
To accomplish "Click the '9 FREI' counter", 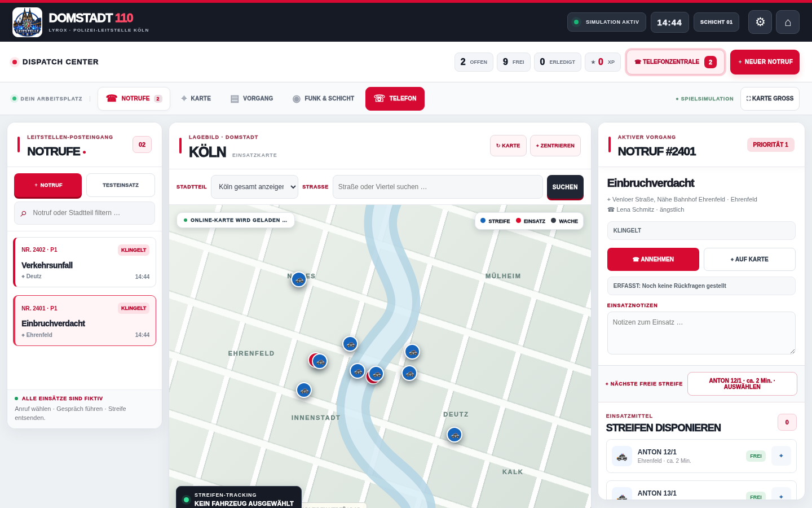I will click(x=513, y=62).
